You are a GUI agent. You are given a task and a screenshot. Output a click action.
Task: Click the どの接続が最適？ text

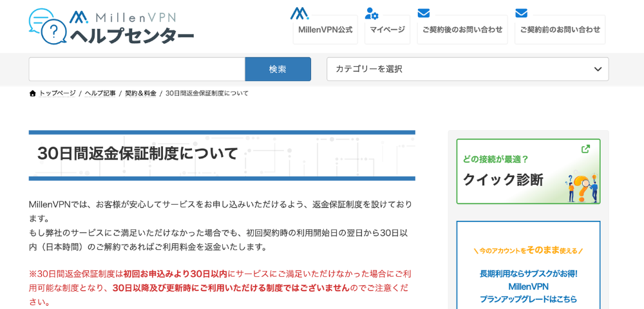[495, 159]
